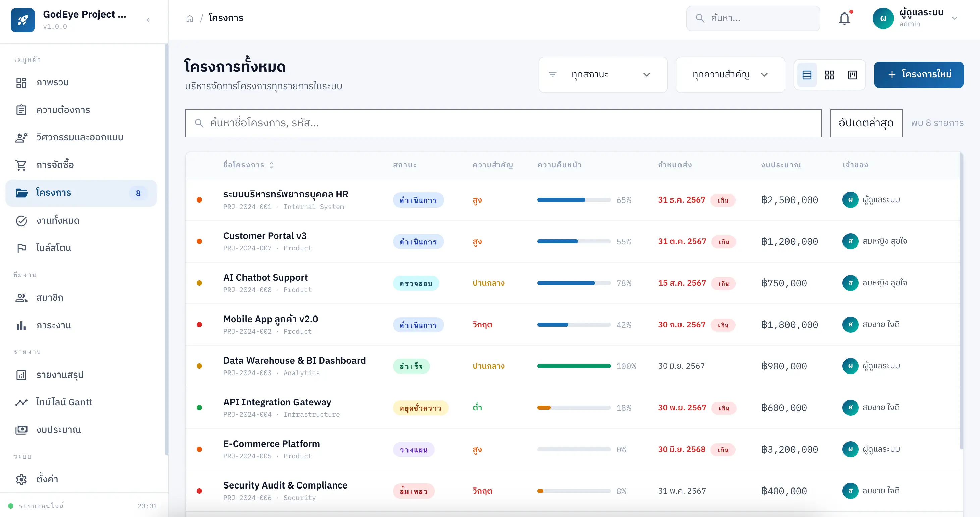Open the ผู้ดูแลระบบ admin user menu
980x517 pixels.
(x=915, y=18)
